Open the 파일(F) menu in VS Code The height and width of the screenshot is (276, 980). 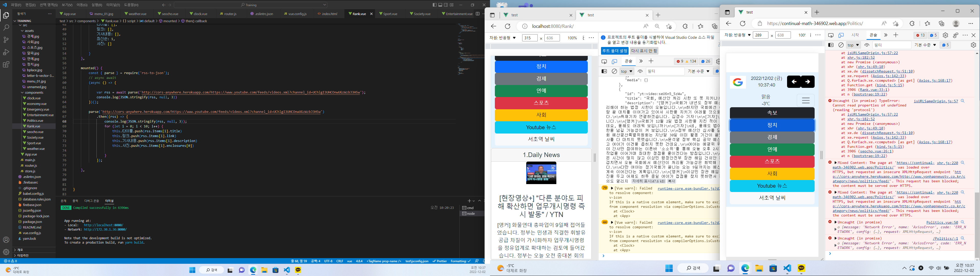tap(16, 5)
